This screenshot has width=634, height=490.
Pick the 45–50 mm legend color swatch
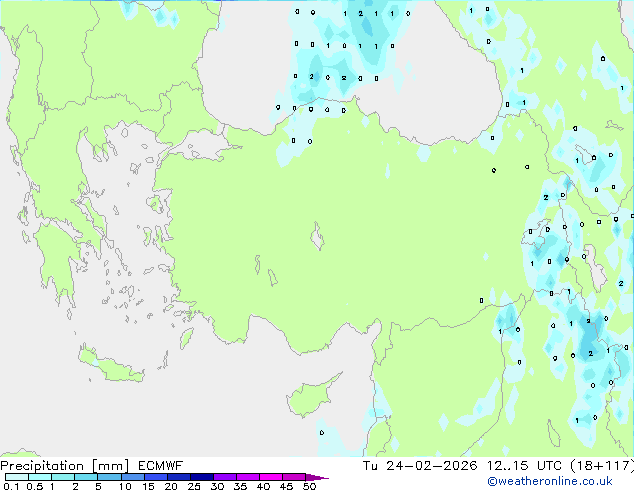point(294,477)
